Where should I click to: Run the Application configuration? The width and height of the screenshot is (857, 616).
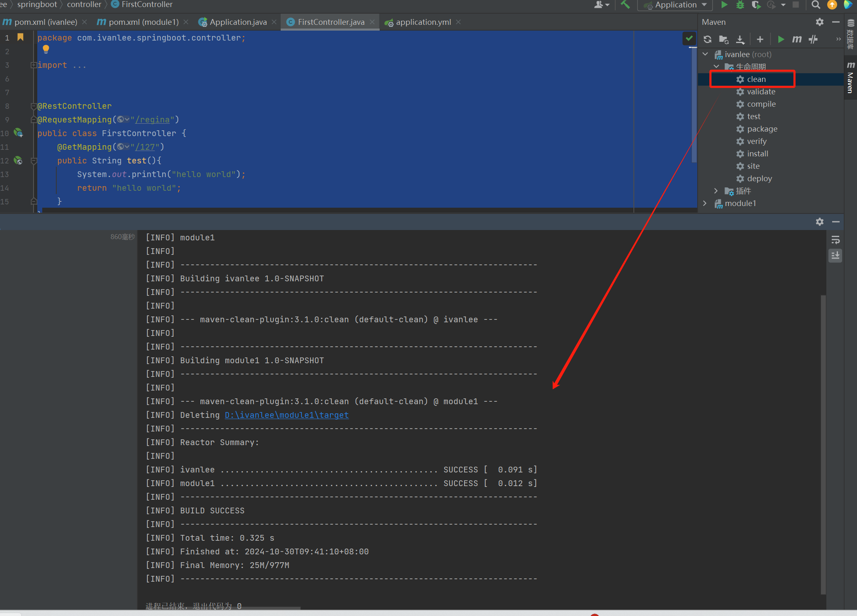724,5
